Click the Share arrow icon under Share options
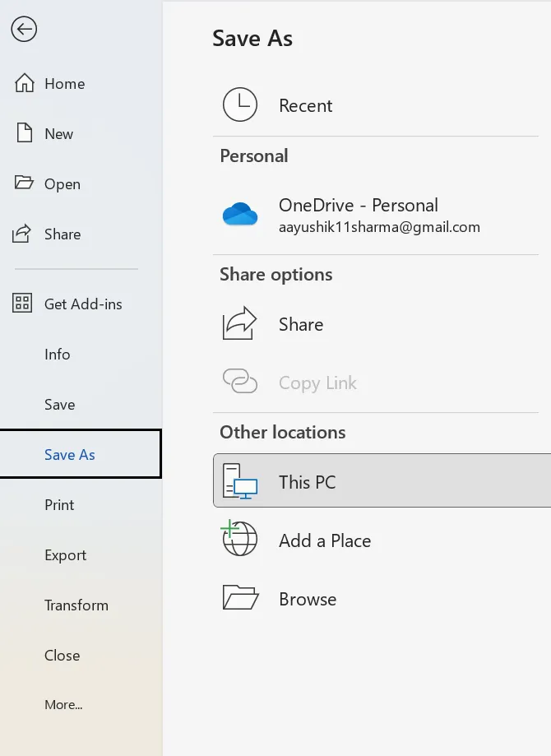This screenshot has width=551, height=756. click(239, 323)
